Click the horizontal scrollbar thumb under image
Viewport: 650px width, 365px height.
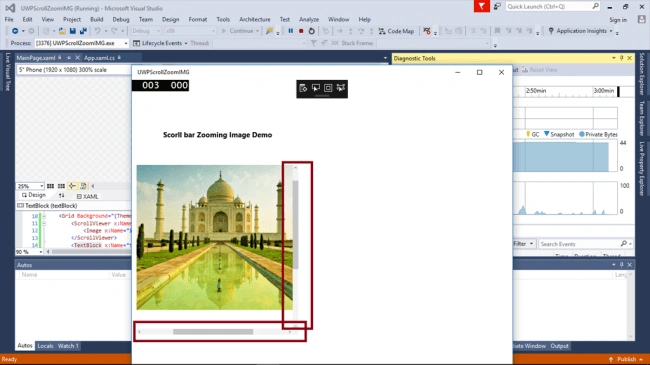click(213, 332)
